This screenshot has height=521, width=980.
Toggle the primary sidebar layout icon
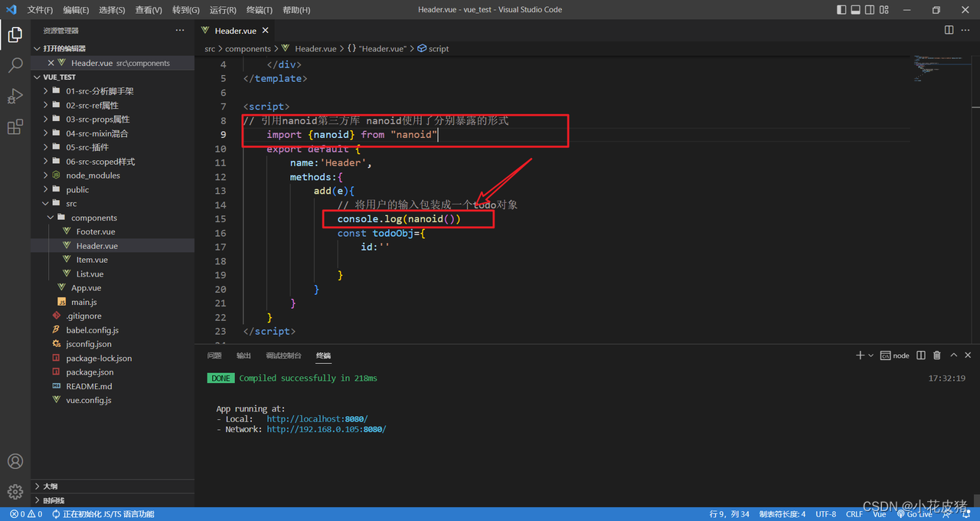tap(842, 10)
